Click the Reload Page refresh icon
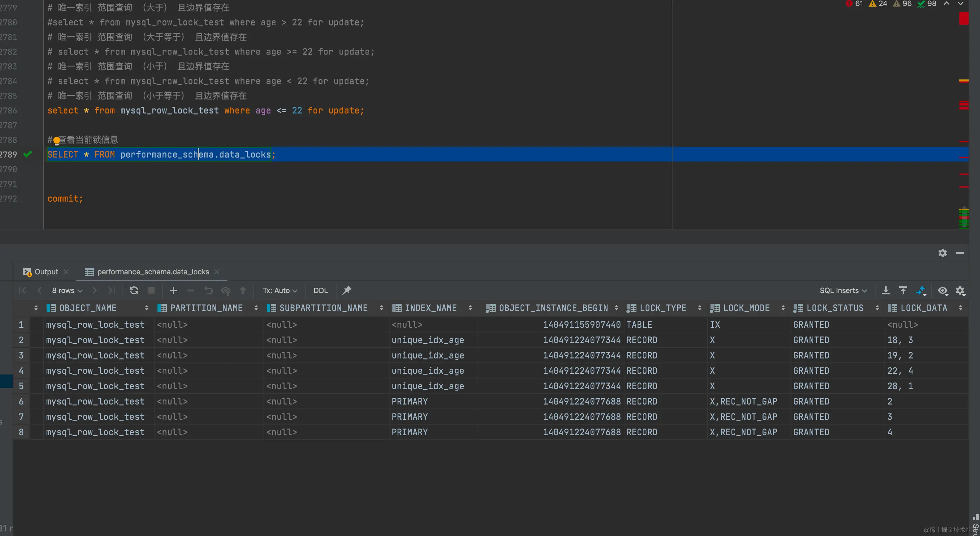 coord(134,290)
